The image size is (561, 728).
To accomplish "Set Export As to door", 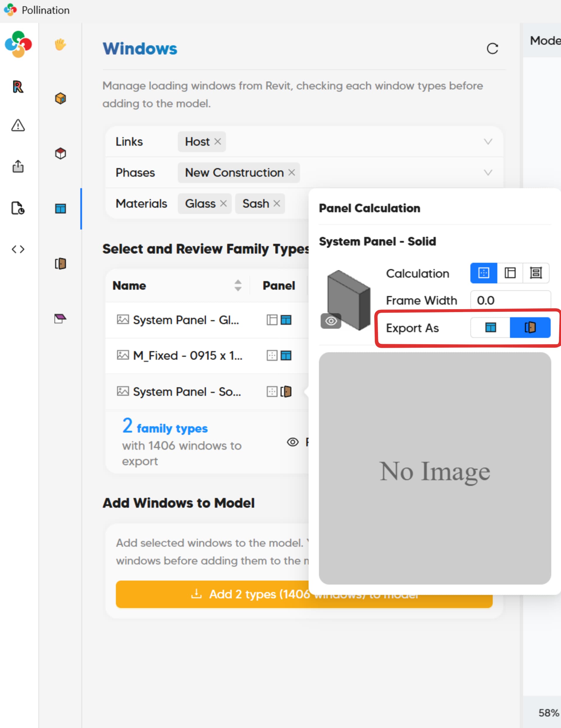I will [x=530, y=328].
